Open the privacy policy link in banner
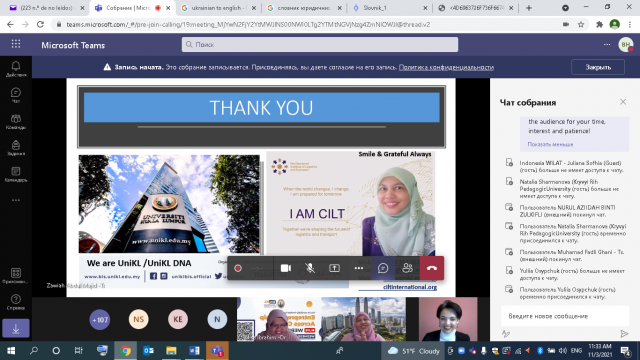This screenshot has height=360, width=640. 446,67
